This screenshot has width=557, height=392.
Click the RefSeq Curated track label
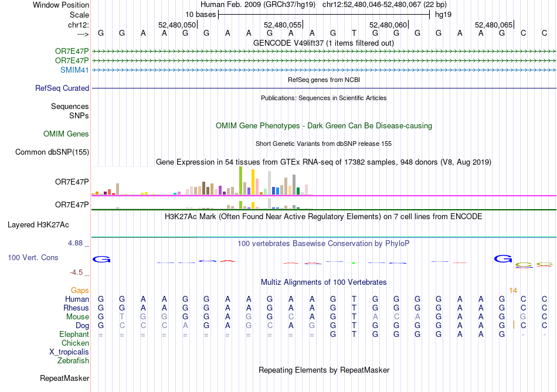click(62, 88)
